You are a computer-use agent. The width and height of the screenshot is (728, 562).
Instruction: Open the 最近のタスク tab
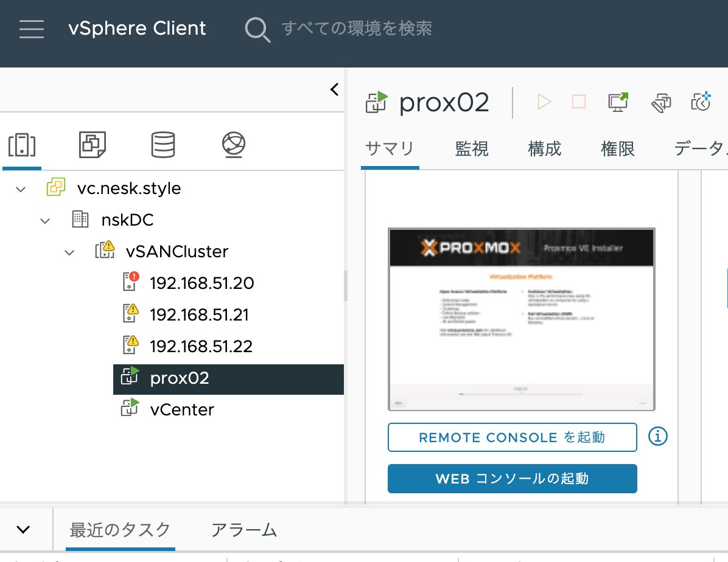(121, 530)
